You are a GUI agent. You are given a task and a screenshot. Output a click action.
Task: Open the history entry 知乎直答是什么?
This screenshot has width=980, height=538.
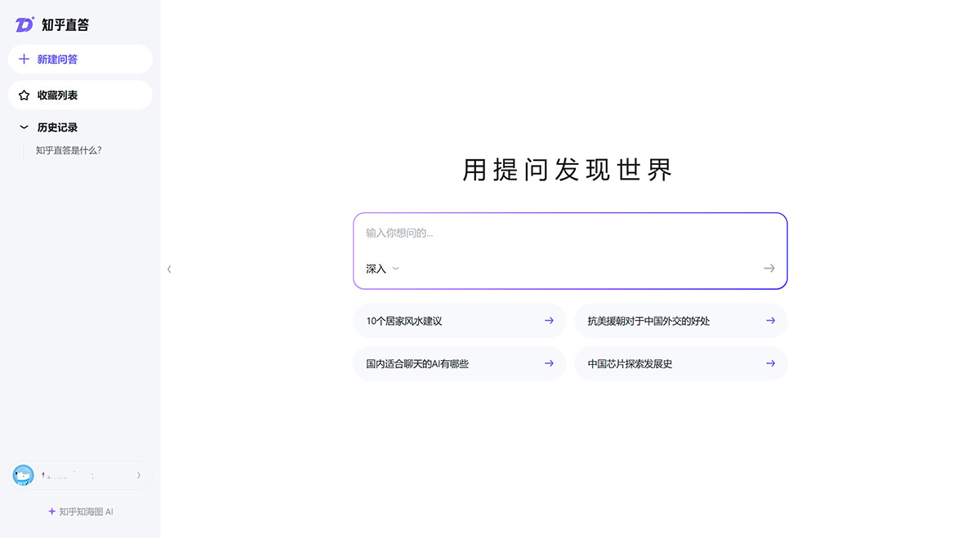point(68,150)
